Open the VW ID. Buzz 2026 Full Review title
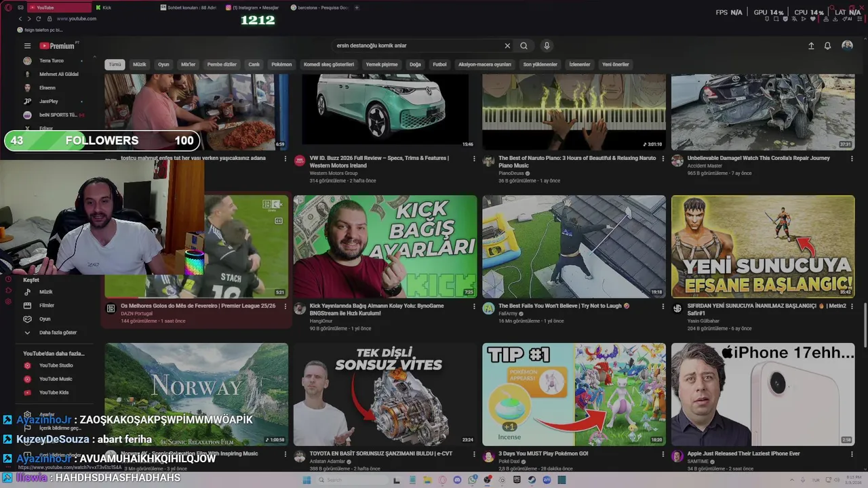 click(380, 162)
